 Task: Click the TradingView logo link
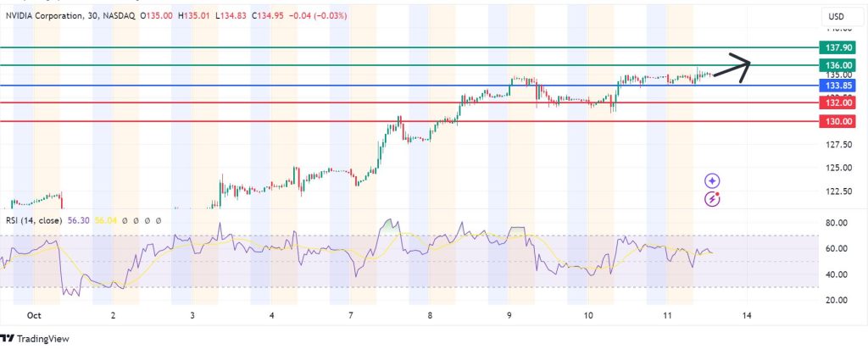click(34, 339)
